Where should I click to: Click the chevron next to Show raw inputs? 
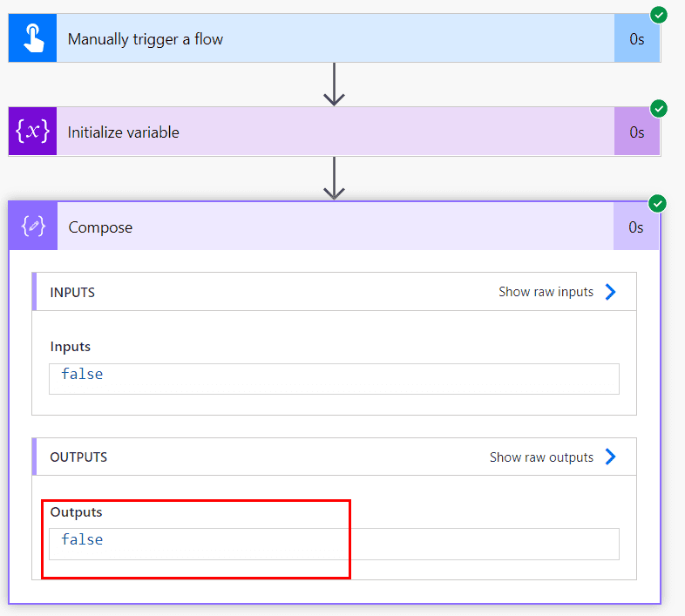click(610, 292)
